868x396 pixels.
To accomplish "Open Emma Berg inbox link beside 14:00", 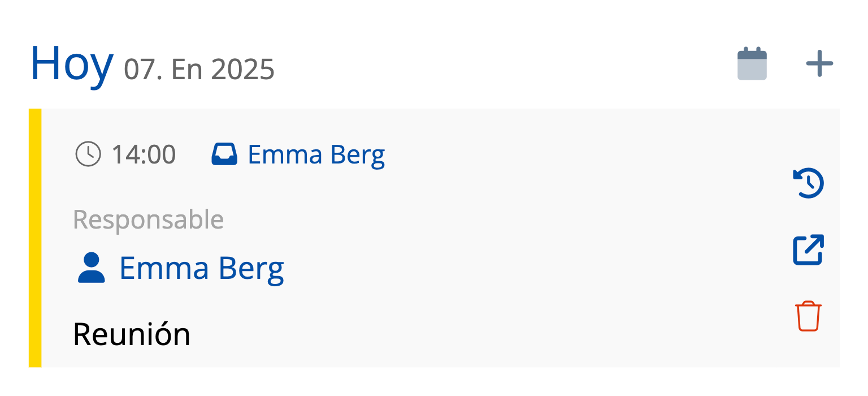I will [x=316, y=154].
